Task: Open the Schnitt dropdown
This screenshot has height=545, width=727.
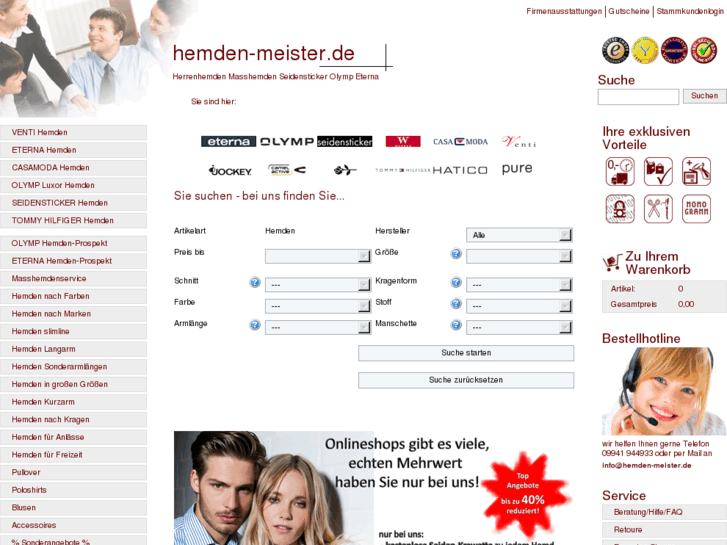Action: tap(318, 285)
